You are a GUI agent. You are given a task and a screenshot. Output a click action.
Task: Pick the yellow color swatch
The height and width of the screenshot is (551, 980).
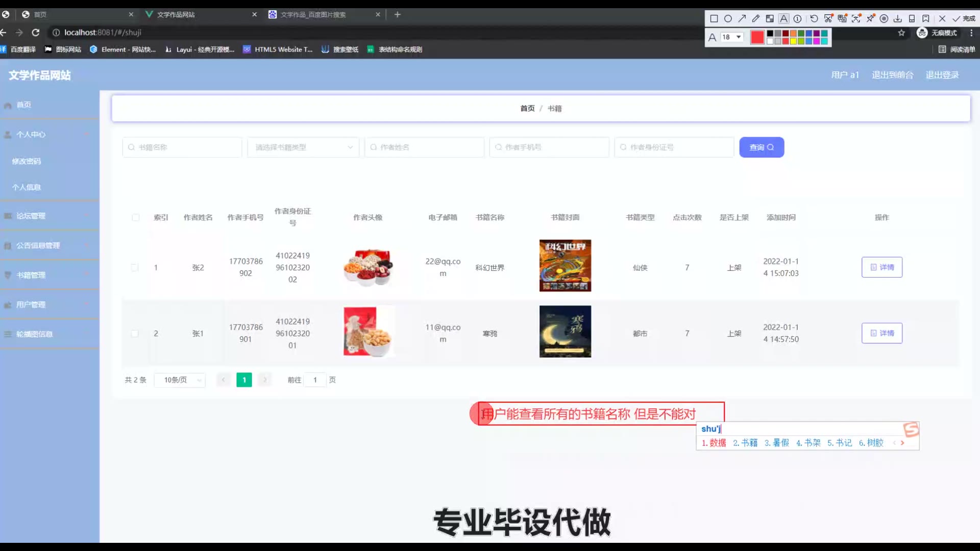tap(793, 41)
